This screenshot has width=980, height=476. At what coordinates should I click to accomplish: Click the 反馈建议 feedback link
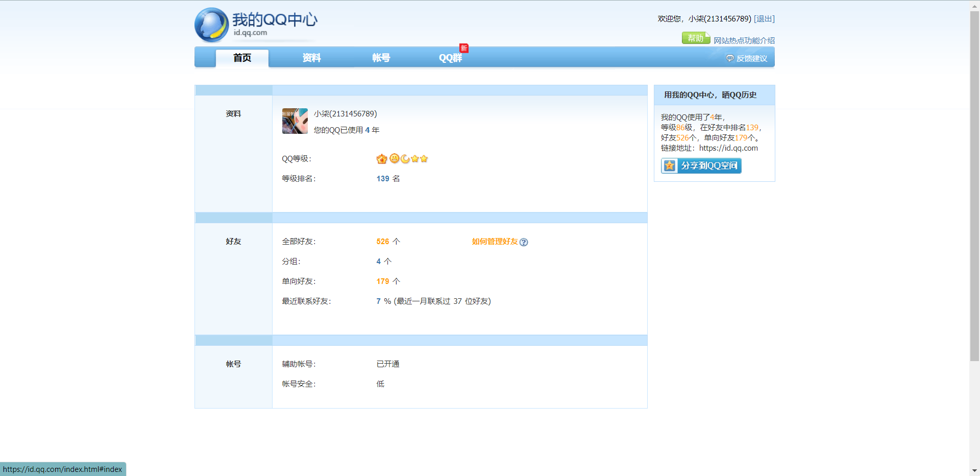point(751,58)
